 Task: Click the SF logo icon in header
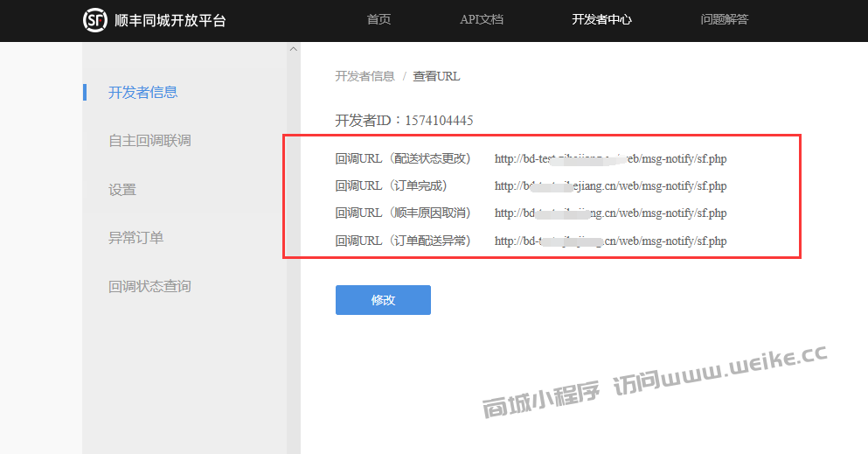coord(94,20)
